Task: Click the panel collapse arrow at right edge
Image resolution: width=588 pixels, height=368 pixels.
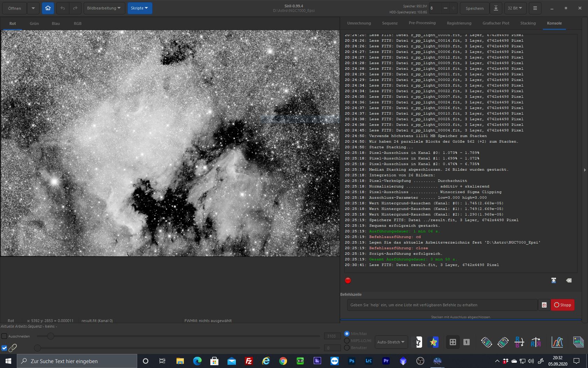Action: pos(585,170)
